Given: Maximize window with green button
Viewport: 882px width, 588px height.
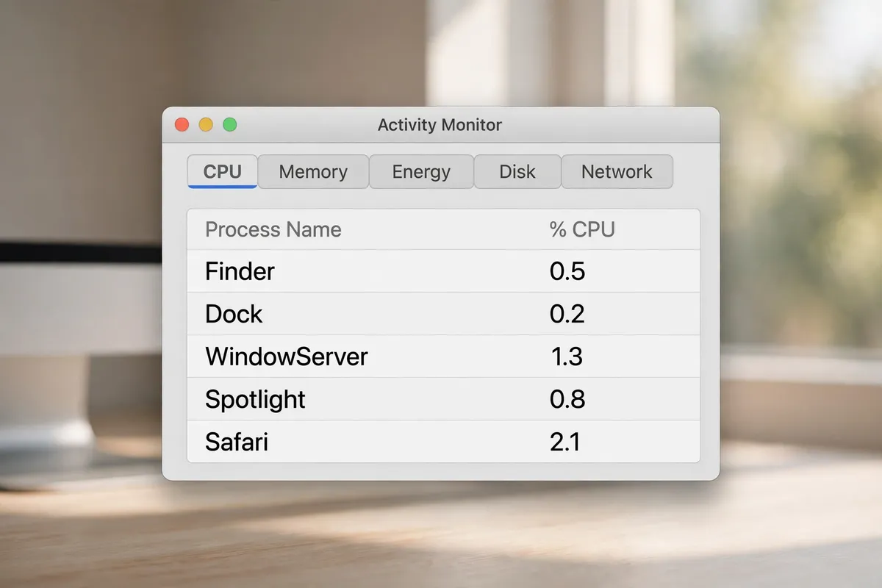Looking at the screenshot, I should (x=230, y=125).
